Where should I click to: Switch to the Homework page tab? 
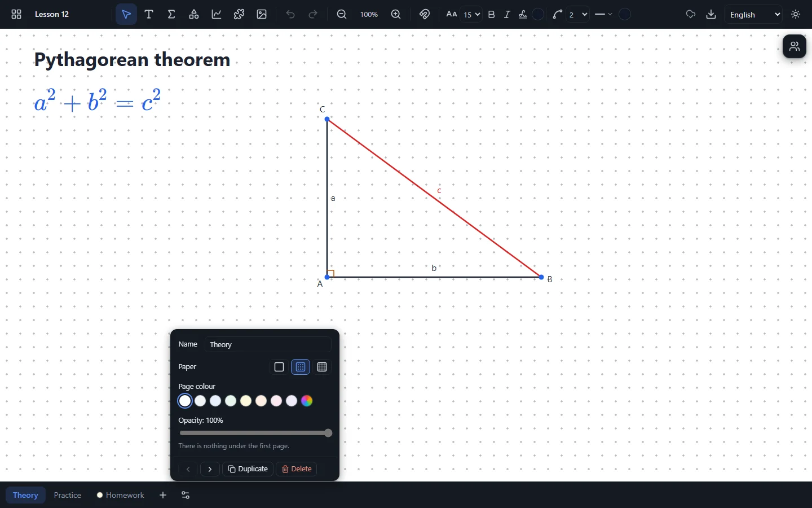(x=121, y=496)
